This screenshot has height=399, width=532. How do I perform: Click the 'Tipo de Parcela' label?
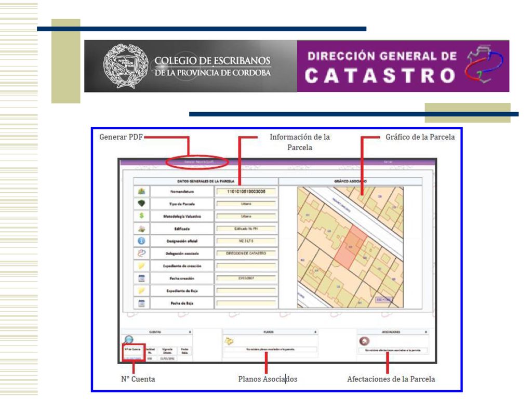[182, 204]
